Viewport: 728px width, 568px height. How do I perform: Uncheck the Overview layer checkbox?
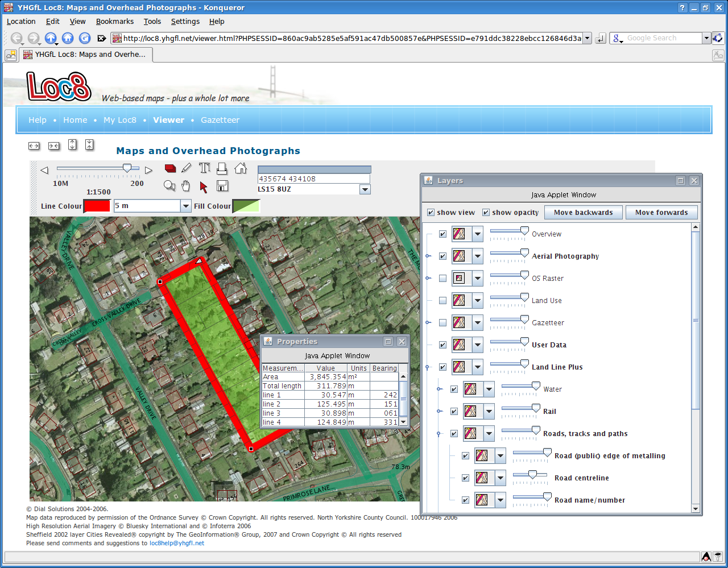(442, 234)
